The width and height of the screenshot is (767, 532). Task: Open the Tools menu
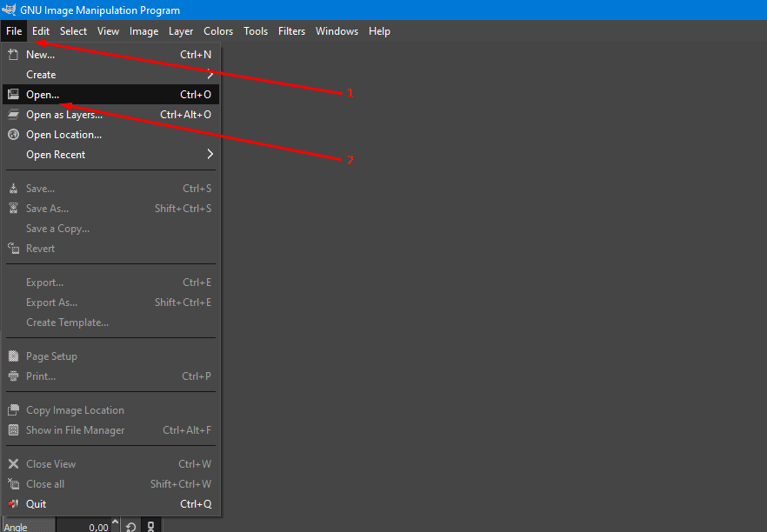pyautogui.click(x=256, y=31)
